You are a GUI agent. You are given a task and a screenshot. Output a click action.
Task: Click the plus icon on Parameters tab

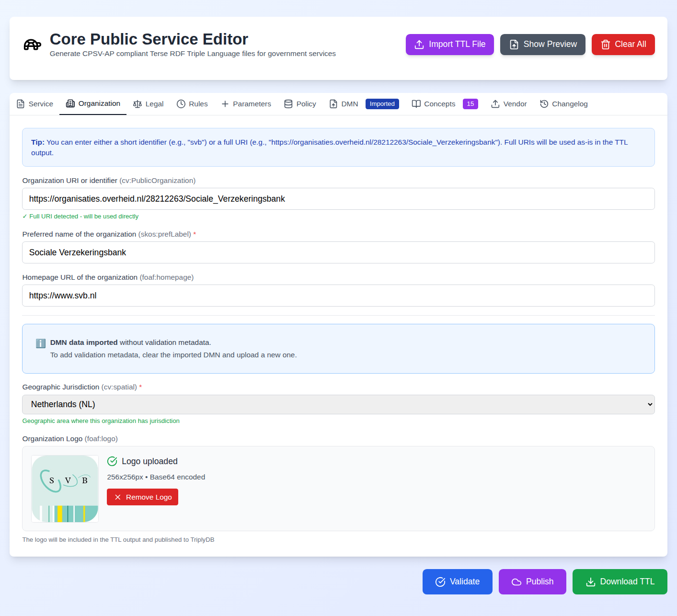tap(225, 104)
